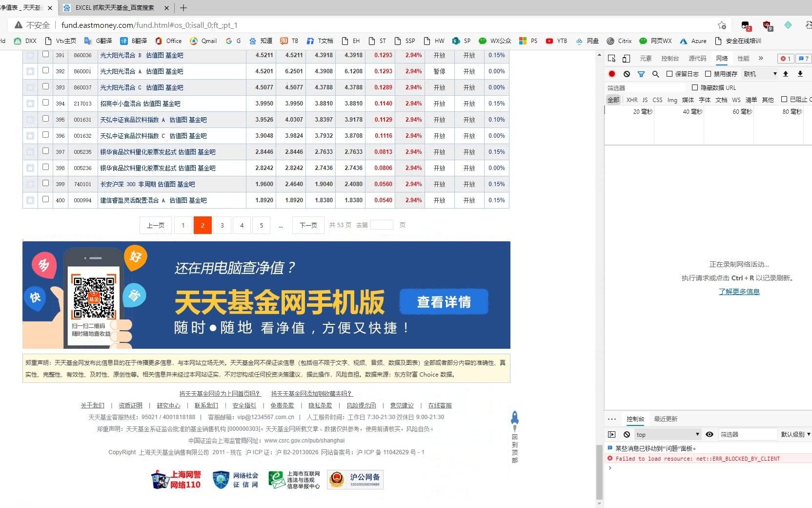Screen dimensions: 812x508
Task: Go to the 上一页 previous page button
Action: point(156,225)
